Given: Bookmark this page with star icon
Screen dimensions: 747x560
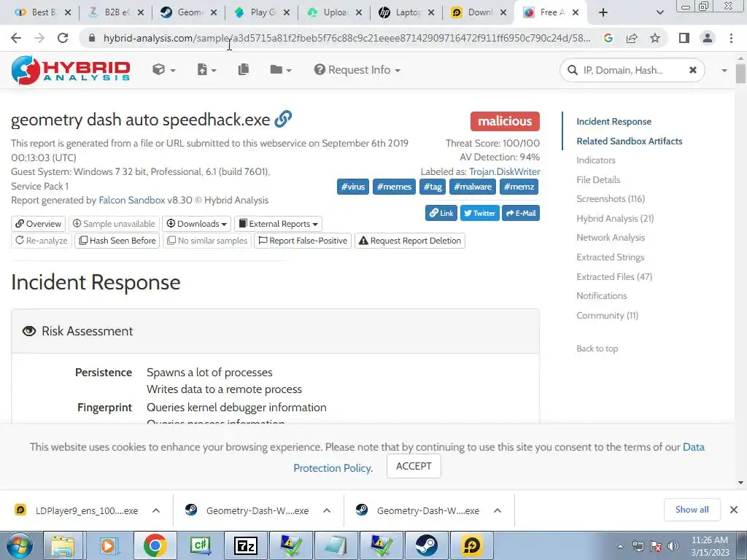Looking at the screenshot, I should pos(655,38).
